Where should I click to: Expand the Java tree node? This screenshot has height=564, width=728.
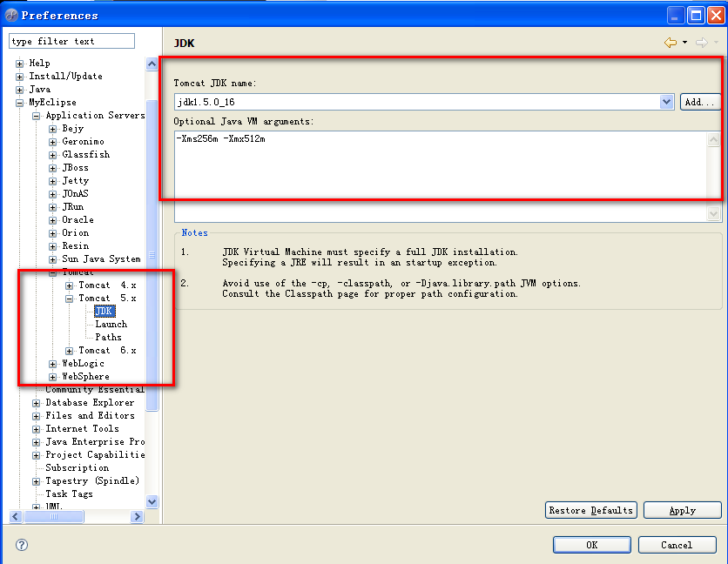tap(19, 90)
